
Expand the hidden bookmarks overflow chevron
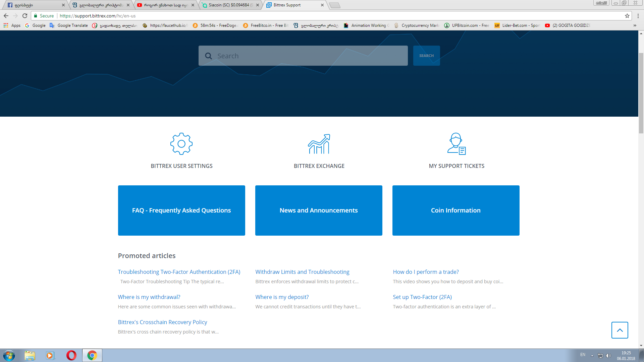click(635, 25)
